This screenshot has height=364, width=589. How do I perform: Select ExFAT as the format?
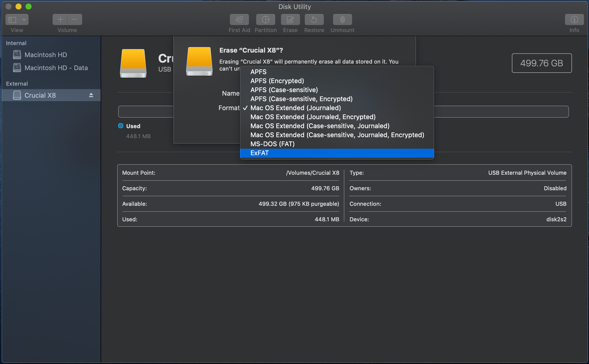(x=260, y=153)
